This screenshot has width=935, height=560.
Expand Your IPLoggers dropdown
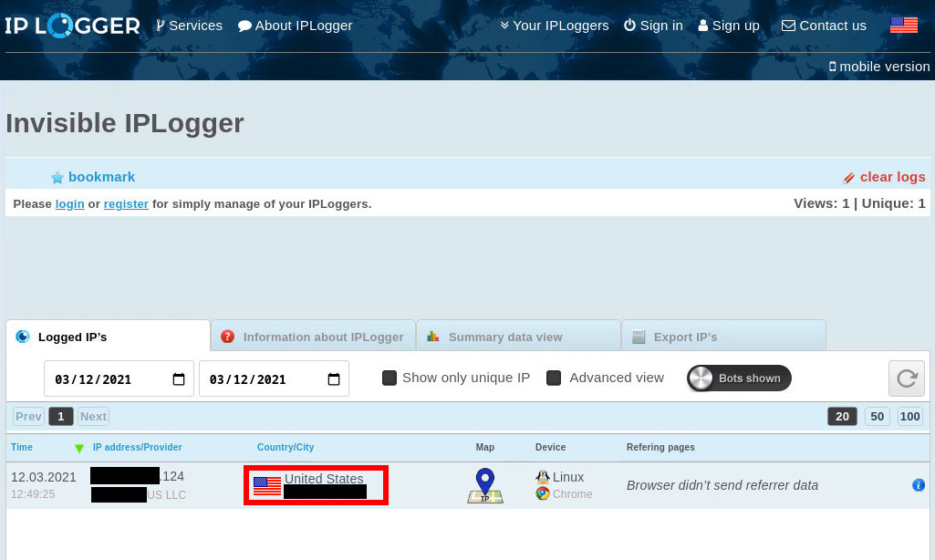554,26
